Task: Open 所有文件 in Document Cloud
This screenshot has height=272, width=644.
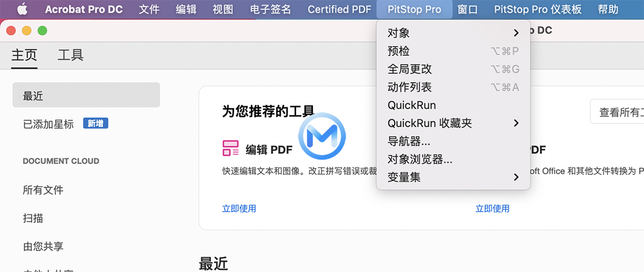Action: 43,190
